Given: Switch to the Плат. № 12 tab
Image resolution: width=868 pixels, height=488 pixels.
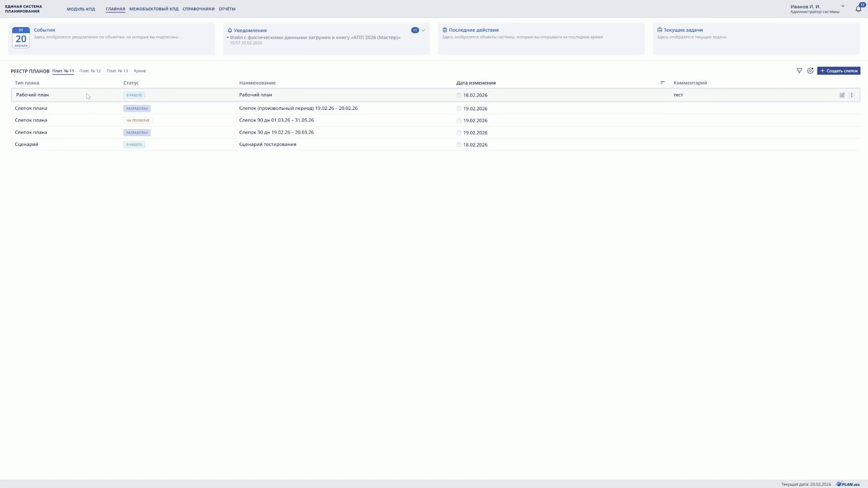Looking at the screenshot, I should pyautogui.click(x=90, y=71).
